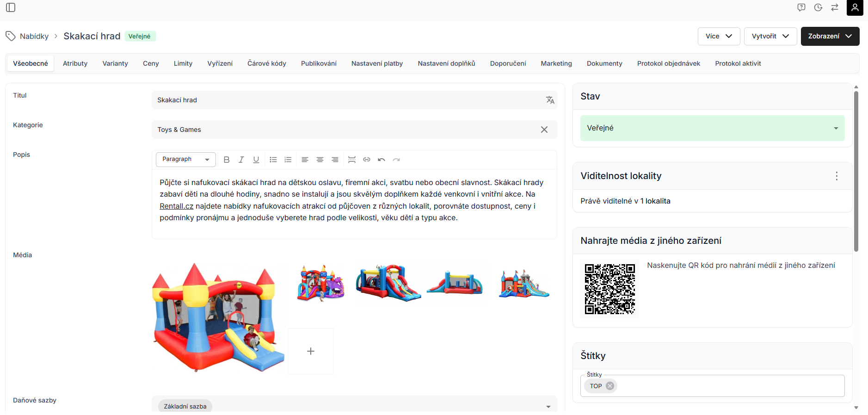This screenshot has width=868, height=415.
Task: Open the Marketing tab
Action: pos(556,63)
